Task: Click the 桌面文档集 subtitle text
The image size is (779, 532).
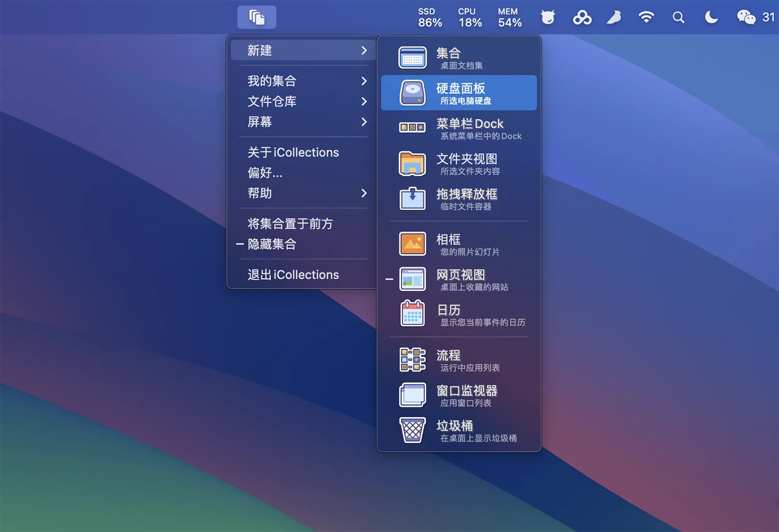Action: (x=462, y=66)
